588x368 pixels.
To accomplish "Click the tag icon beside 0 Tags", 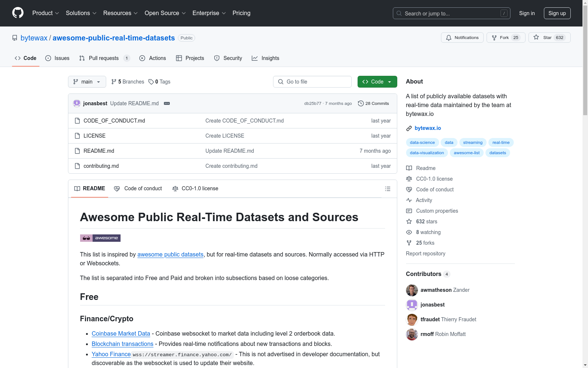I will point(151,82).
